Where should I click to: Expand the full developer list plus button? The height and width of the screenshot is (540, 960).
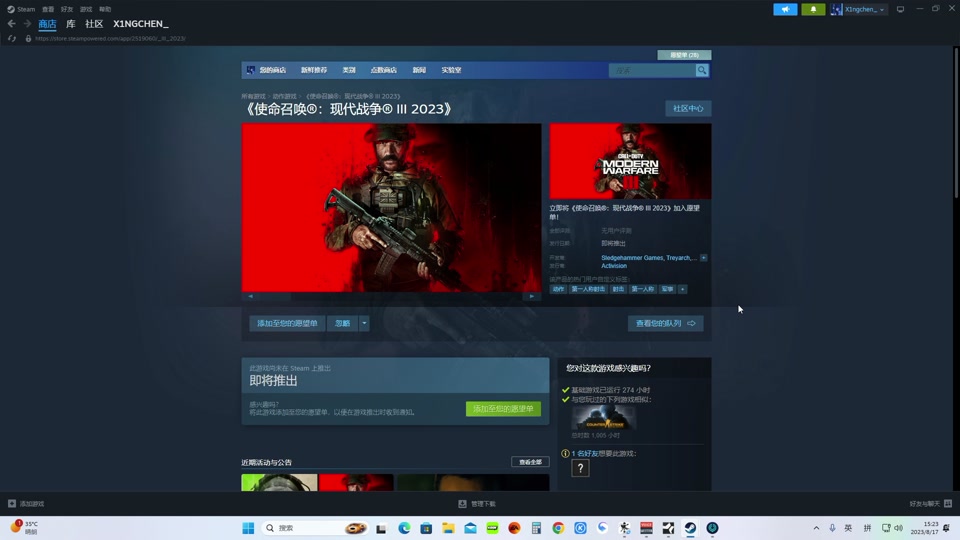point(703,258)
